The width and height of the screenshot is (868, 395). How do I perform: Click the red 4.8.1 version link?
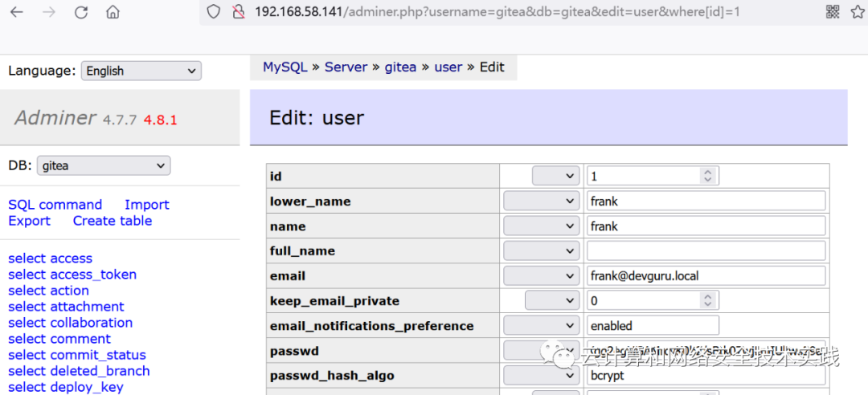[160, 120]
